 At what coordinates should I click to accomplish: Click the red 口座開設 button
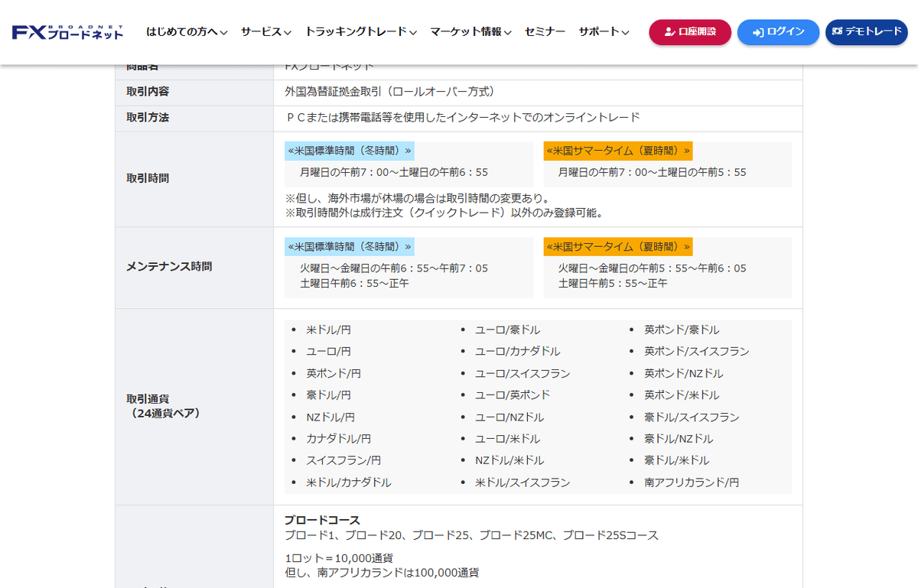(x=690, y=32)
